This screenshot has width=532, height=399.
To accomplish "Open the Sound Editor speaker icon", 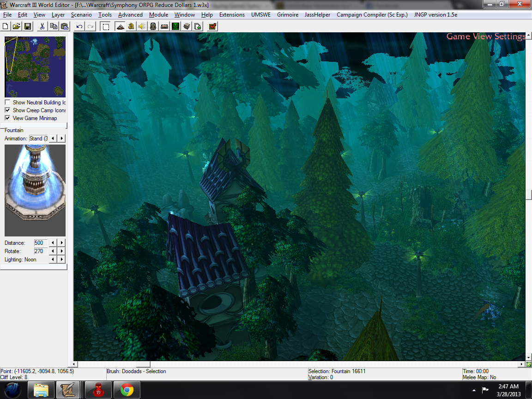I will pyautogui.click(x=142, y=26).
